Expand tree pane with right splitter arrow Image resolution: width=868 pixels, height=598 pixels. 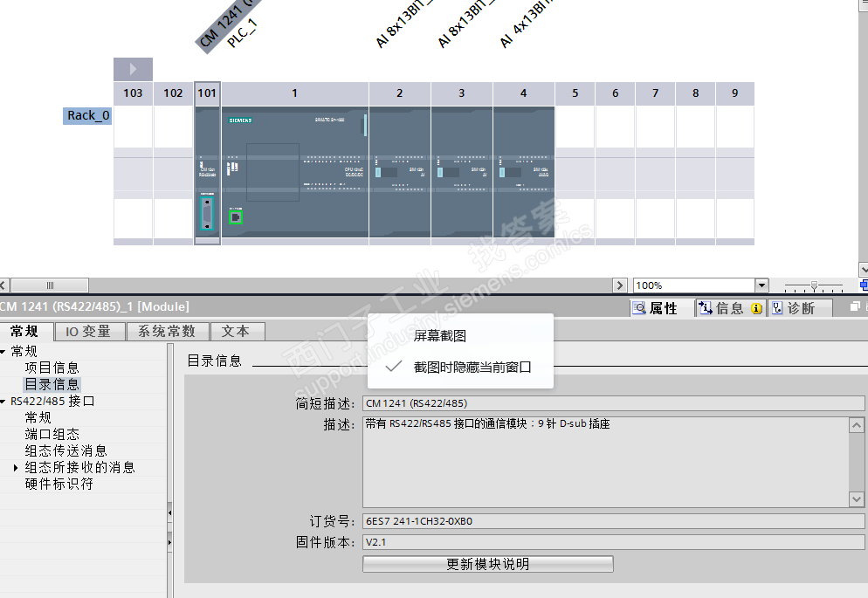[x=169, y=542]
